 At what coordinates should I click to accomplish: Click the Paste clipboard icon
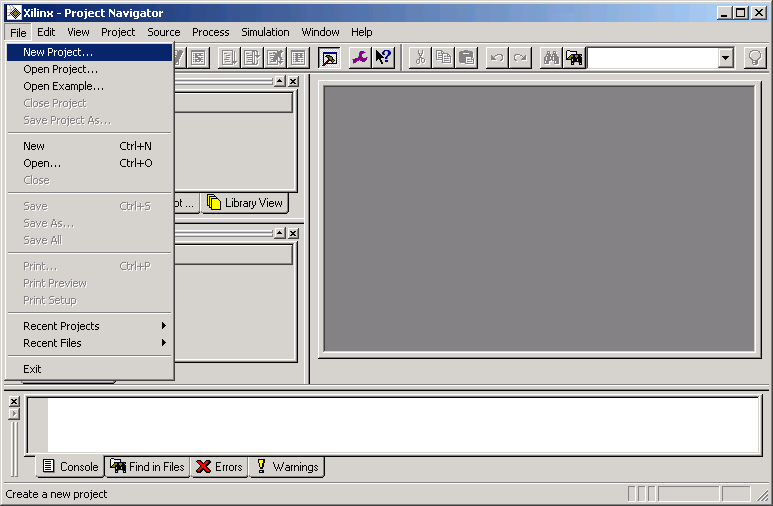click(x=466, y=58)
